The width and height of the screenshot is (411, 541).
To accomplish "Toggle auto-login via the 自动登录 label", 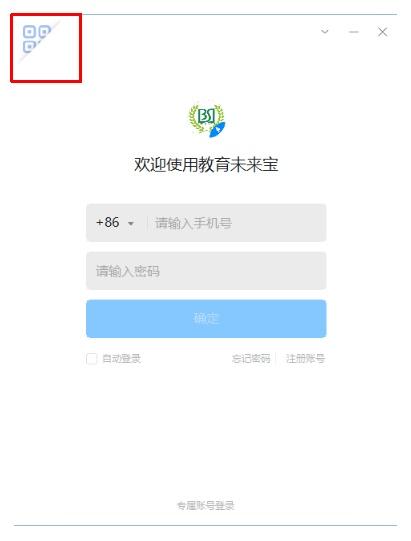I will point(121,359).
